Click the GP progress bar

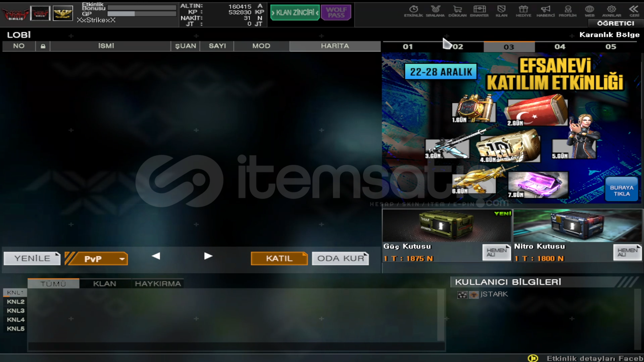click(142, 14)
